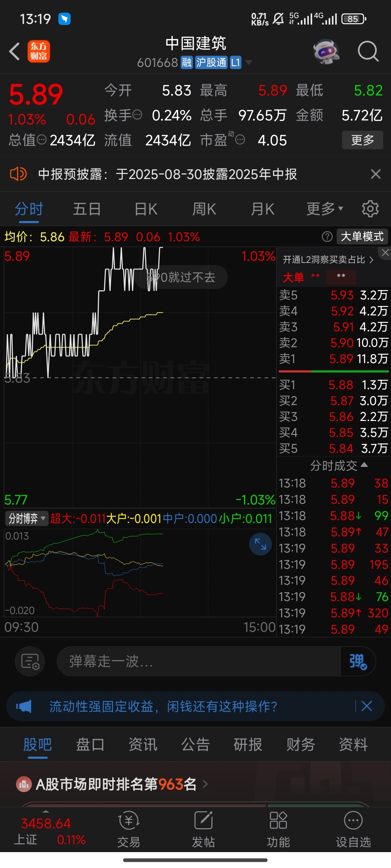Open 发帖 post icon
Image resolution: width=391 pixels, height=868 pixels.
coord(203,829)
